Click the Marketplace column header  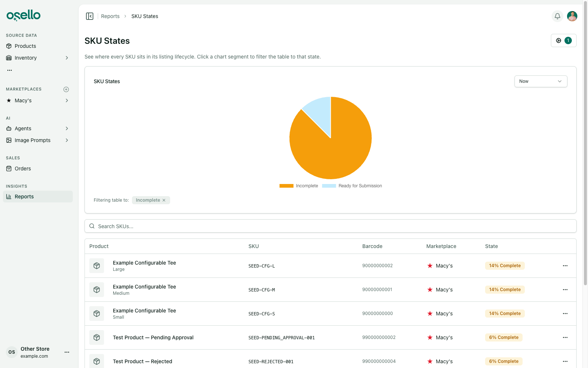coord(441,246)
